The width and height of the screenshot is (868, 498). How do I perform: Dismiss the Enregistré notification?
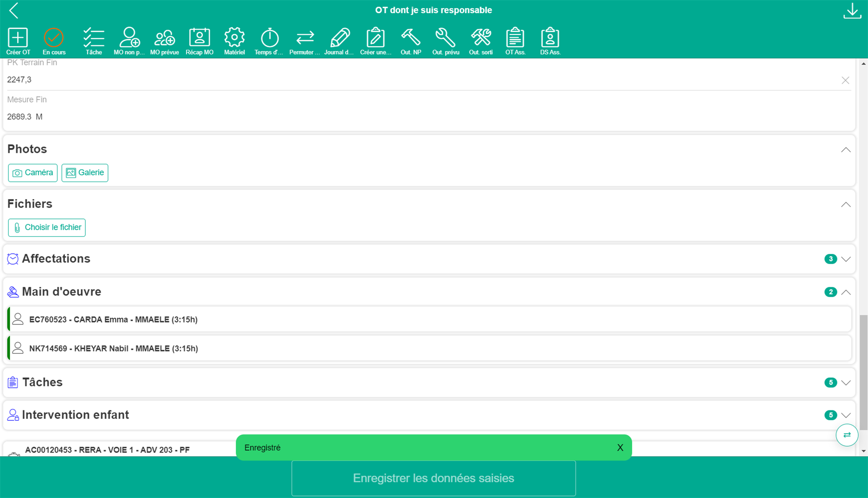[620, 448]
